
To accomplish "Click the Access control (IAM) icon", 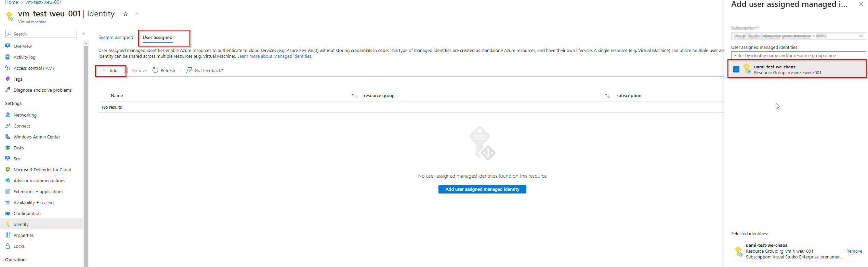I will click(8, 68).
